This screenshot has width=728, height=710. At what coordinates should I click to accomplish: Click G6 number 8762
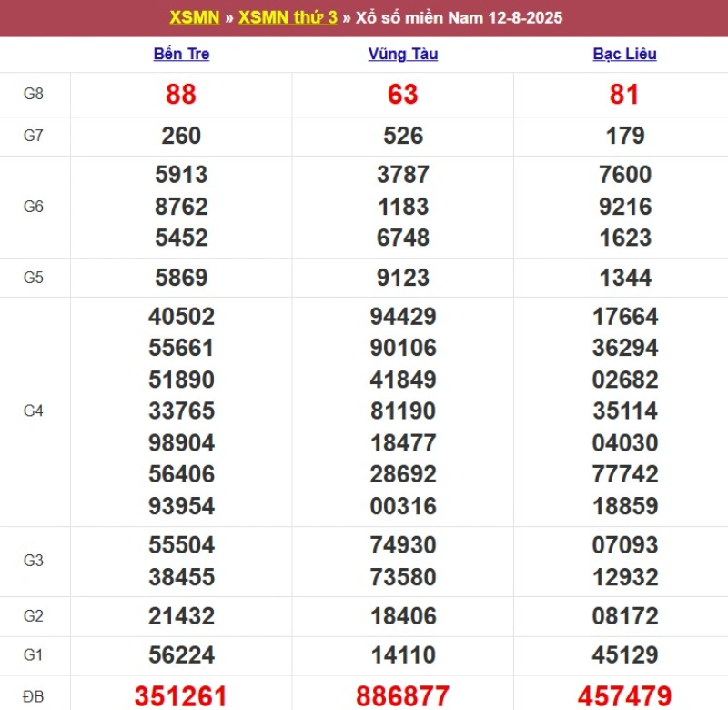pos(181,207)
